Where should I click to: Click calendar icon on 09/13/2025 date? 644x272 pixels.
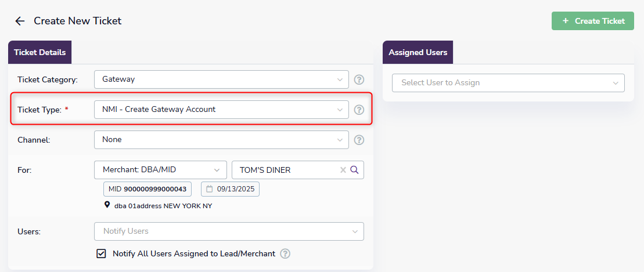point(210,189)
